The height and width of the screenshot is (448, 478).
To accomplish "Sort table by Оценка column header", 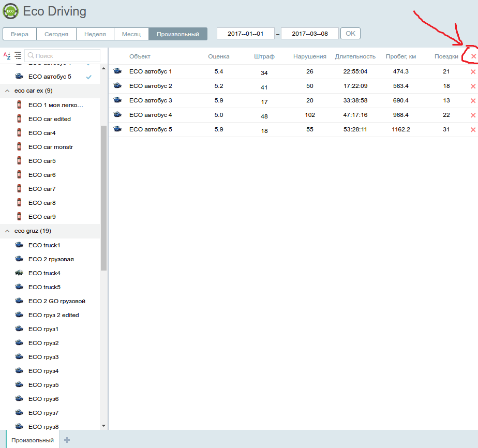I will pyautogui.click(x=218, y=56).
